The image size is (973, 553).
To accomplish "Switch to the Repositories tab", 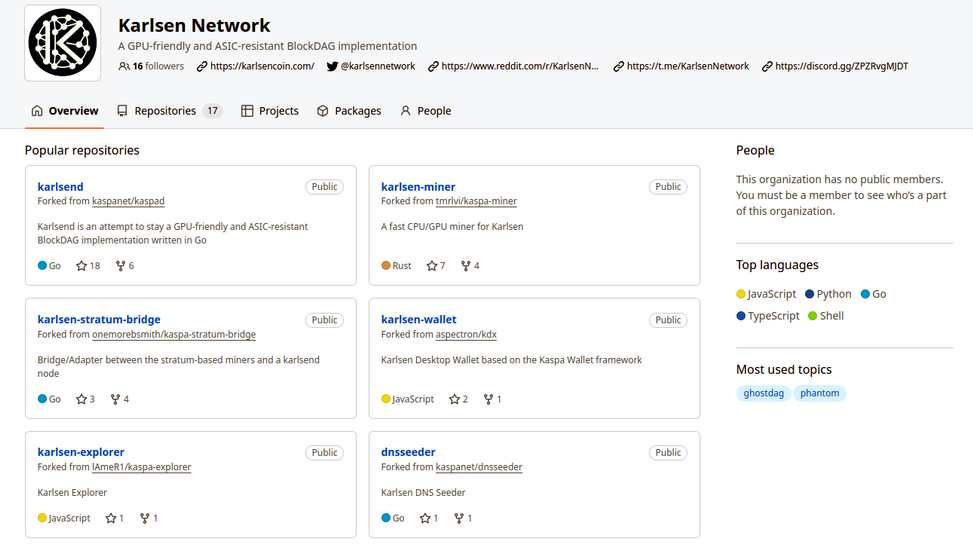I will tap(169, 111).
